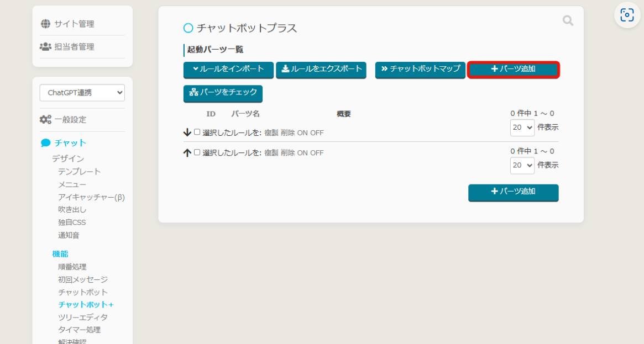Screen dimensions: 644x344
Task: Click the screenshot capture icon
Action: coord(627,15)
